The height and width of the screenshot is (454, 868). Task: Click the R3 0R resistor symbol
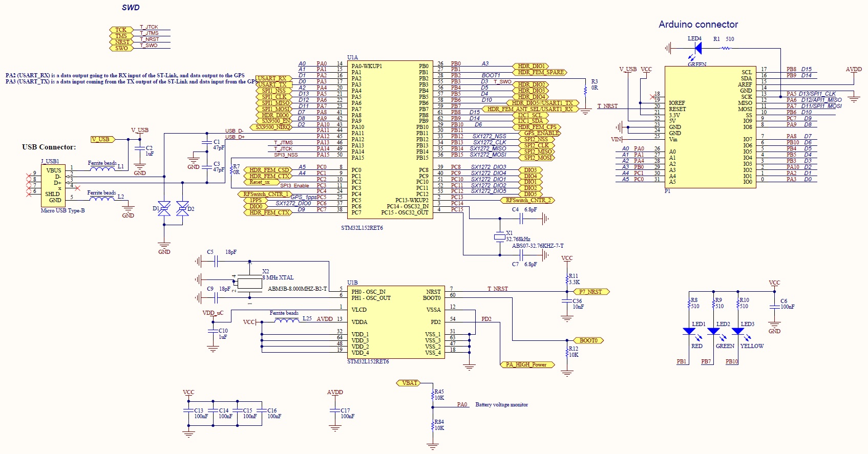pos(585,90)
